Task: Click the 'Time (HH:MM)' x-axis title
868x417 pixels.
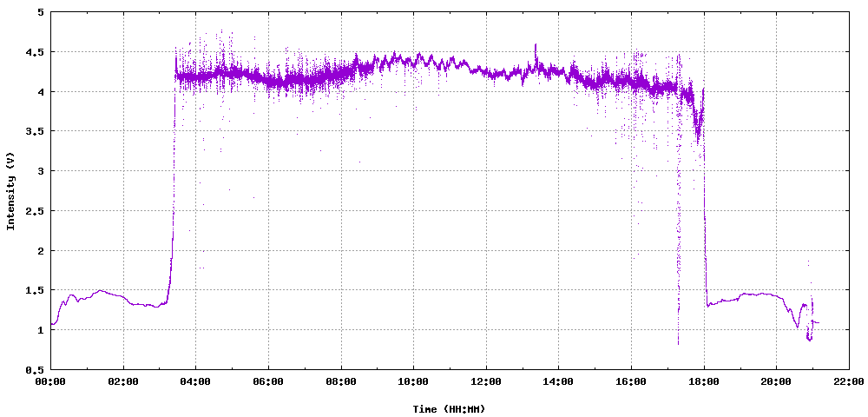Action: tap(449, 409)
